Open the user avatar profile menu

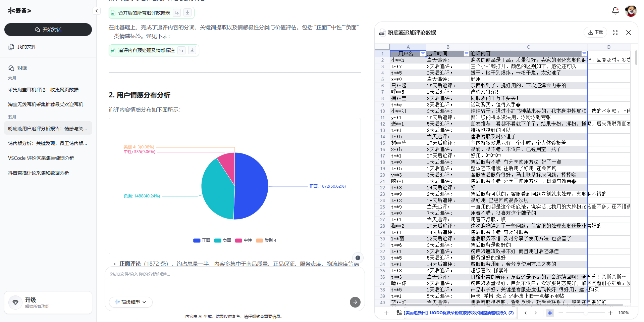[x=631, y=11]
